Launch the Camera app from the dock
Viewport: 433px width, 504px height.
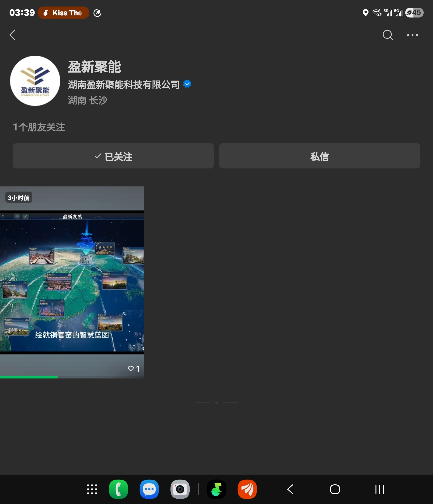tap(180, 489)
